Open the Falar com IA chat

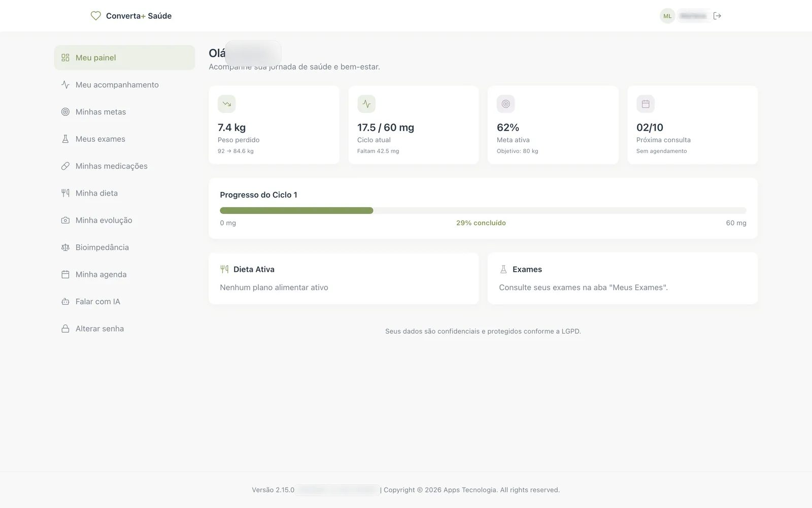pos(125,301)
